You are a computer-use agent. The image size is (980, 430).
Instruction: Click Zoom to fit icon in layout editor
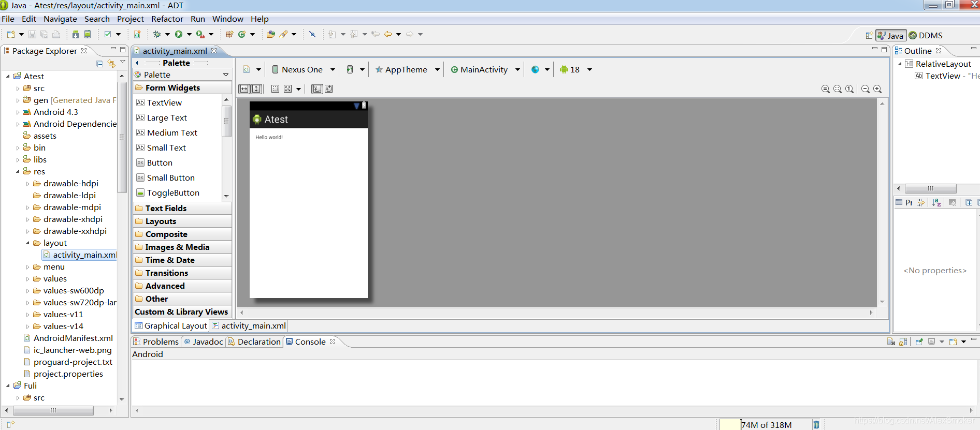(x=838, y=89)
